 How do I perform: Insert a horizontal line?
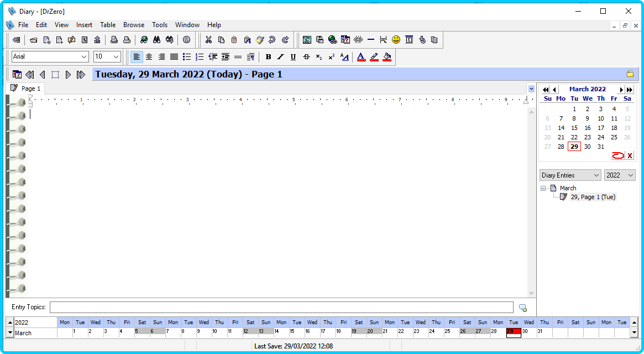[371, 40]
